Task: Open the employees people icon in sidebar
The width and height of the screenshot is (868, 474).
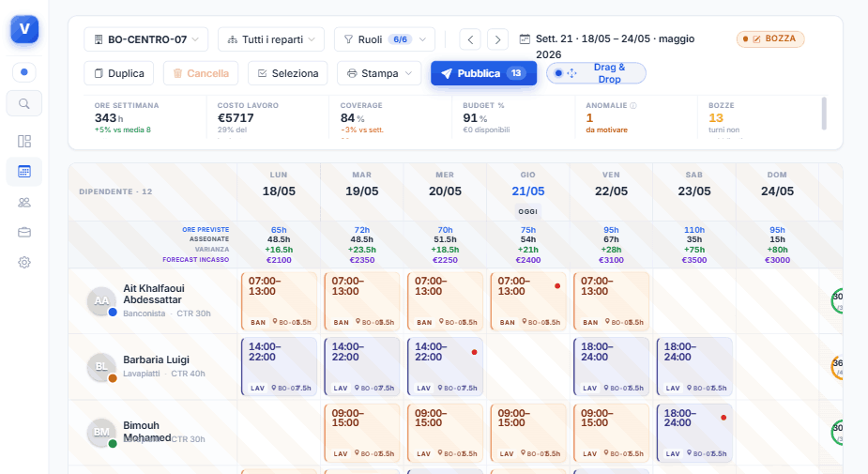Action: [23, 203]
